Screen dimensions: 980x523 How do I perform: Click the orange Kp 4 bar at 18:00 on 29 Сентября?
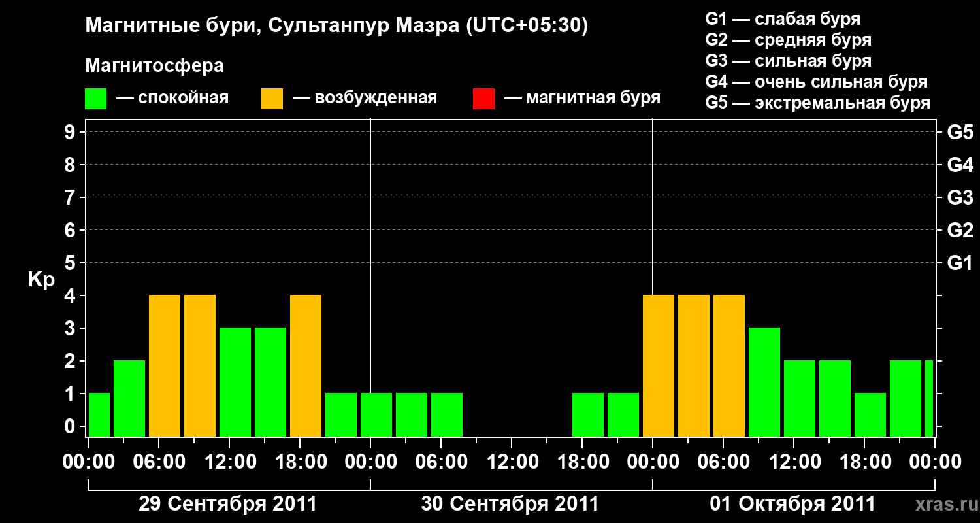[306, 366]
